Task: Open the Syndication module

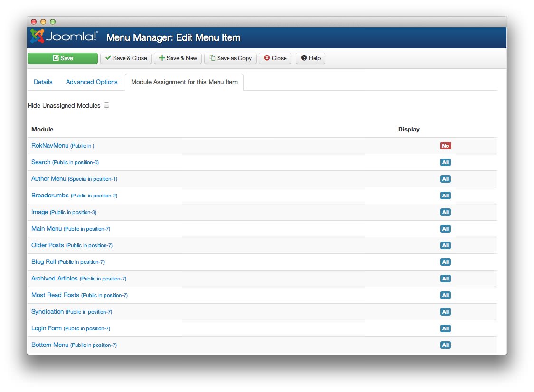Action: [48, 311]
